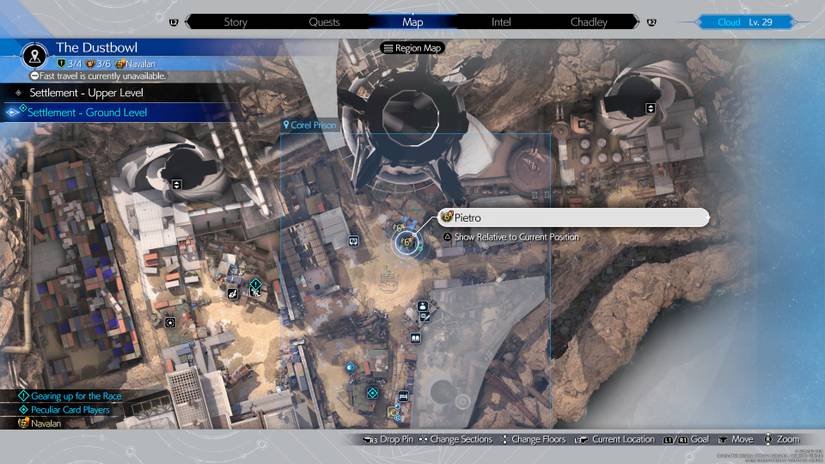Click the right tower elevator icon
Screen dimensions: 825x464
click(x=650, y=108)
